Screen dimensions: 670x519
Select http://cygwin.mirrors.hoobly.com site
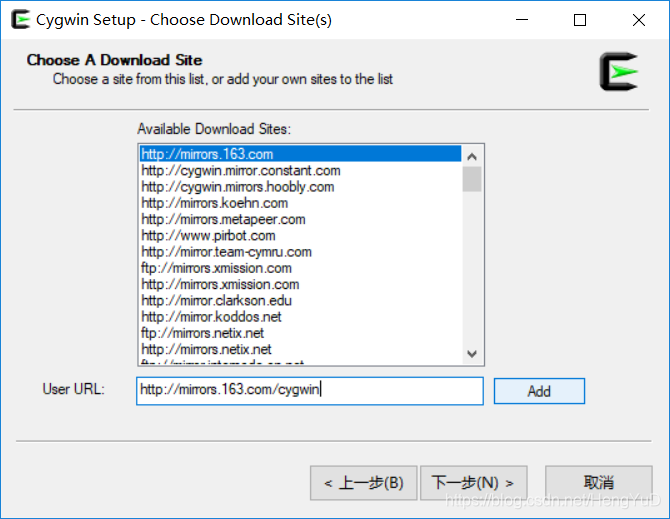pos(300,187)
